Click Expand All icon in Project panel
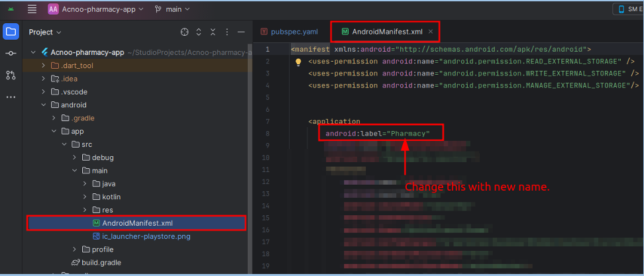This screenshot has width=644, height=276. (199, 32)
